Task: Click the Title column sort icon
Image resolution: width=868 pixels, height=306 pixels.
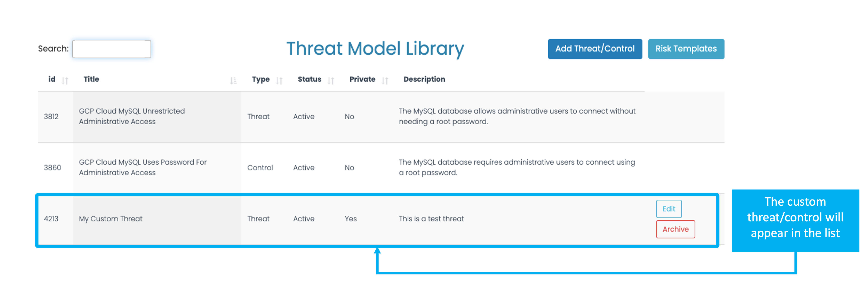Action: 233,80
